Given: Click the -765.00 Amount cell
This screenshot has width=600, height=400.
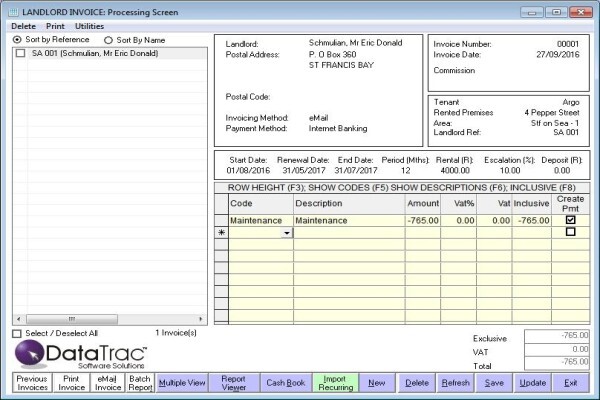Looking at the screenshot, I should (x=422, y=220).
